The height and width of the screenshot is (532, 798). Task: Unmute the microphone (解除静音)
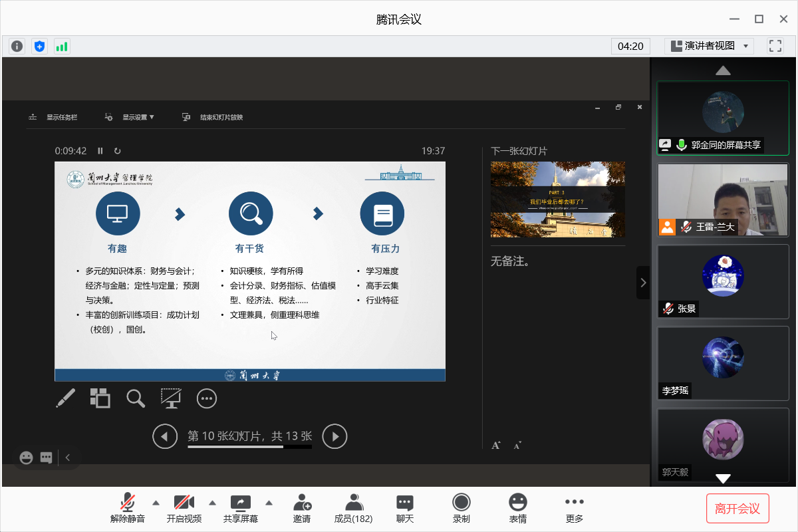(128, 508)
